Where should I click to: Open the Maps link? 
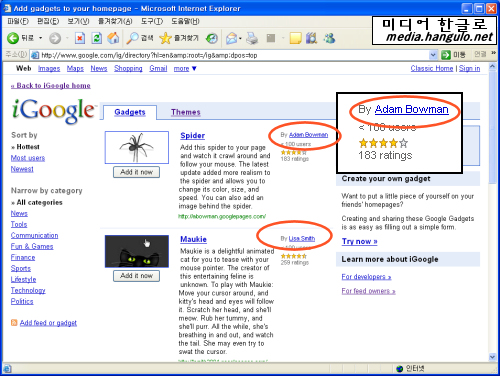tap(75, 68)
